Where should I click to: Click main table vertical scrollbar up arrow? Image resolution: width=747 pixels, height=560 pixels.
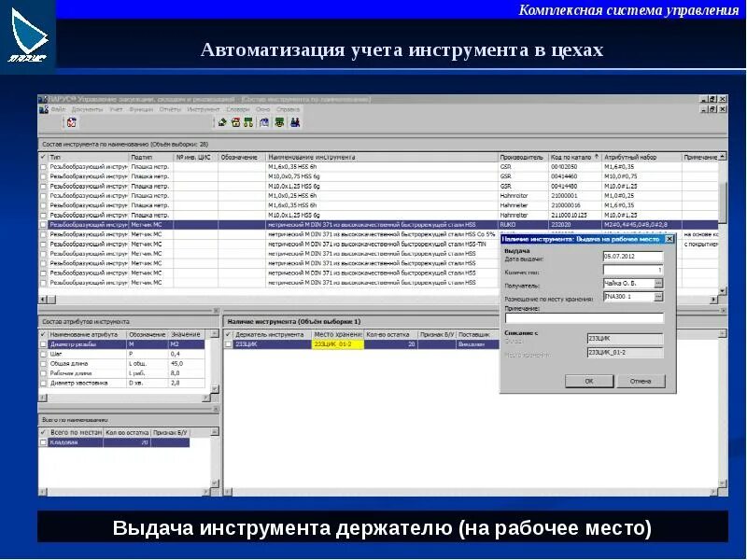pos(723,156)
